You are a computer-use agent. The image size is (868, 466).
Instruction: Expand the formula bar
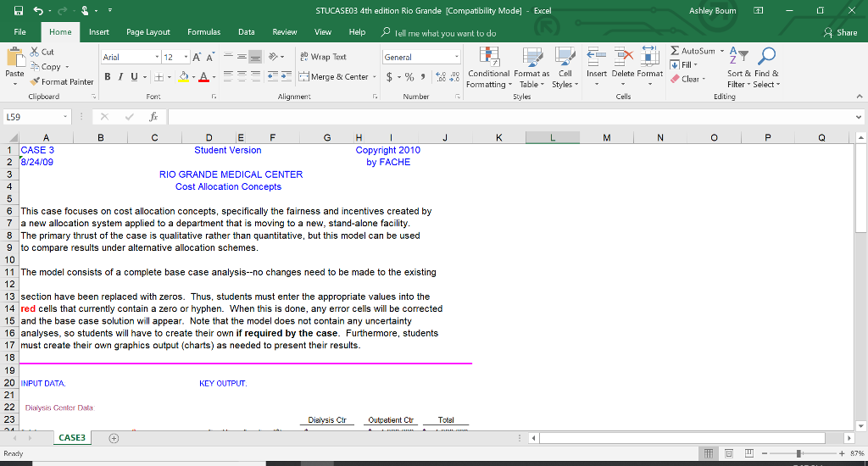(859, 117)
